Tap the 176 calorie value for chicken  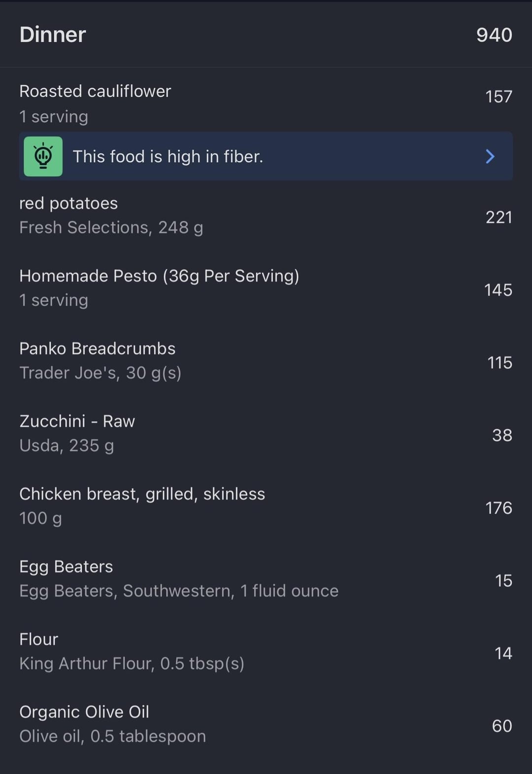pos(499,508)
